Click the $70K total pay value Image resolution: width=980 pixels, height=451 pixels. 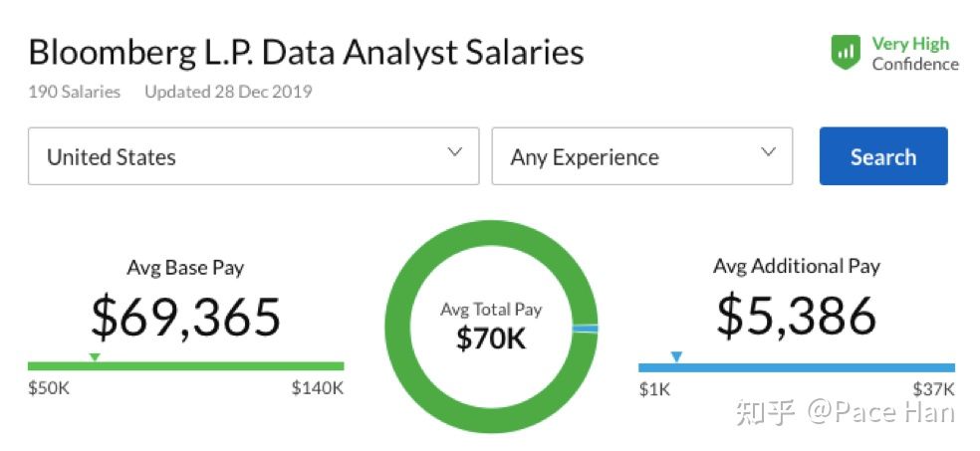point(491,338)
